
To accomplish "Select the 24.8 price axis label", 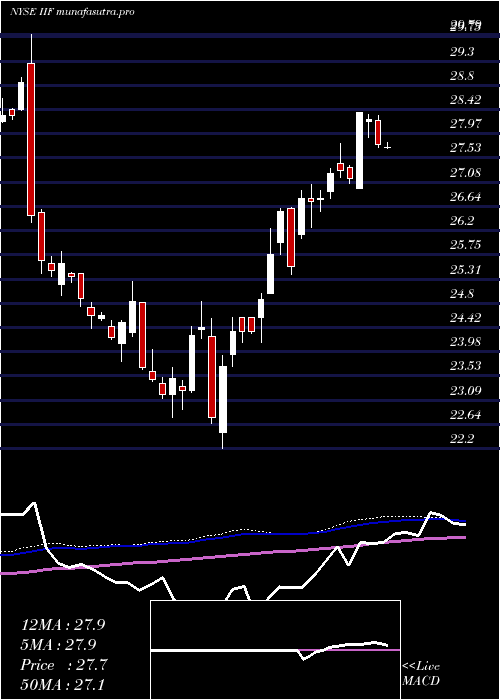I will pos(462,293).
